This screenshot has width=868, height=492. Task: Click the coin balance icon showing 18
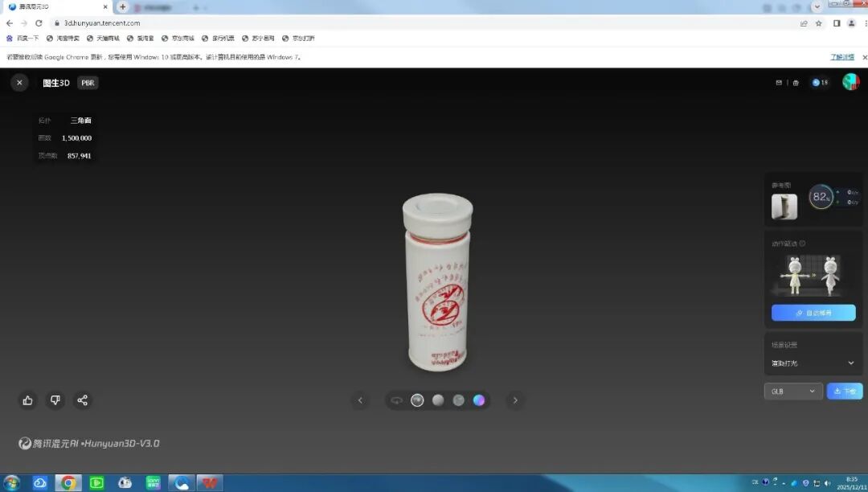(816, 83)
